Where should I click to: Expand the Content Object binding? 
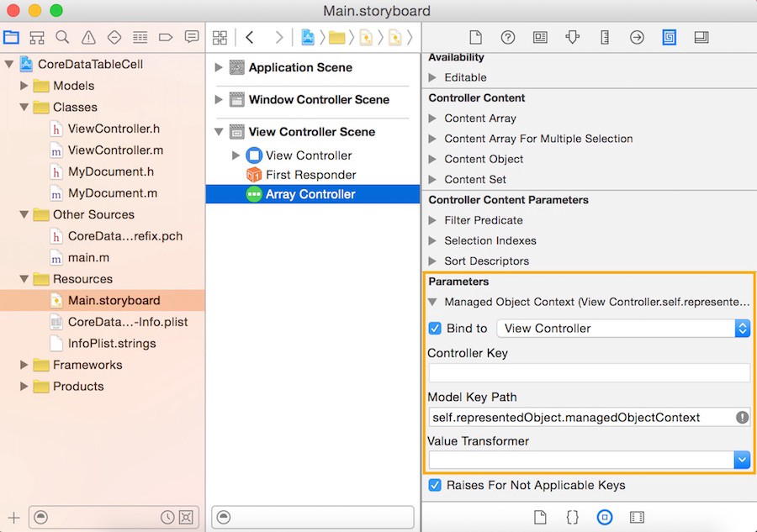click(432, 159)
